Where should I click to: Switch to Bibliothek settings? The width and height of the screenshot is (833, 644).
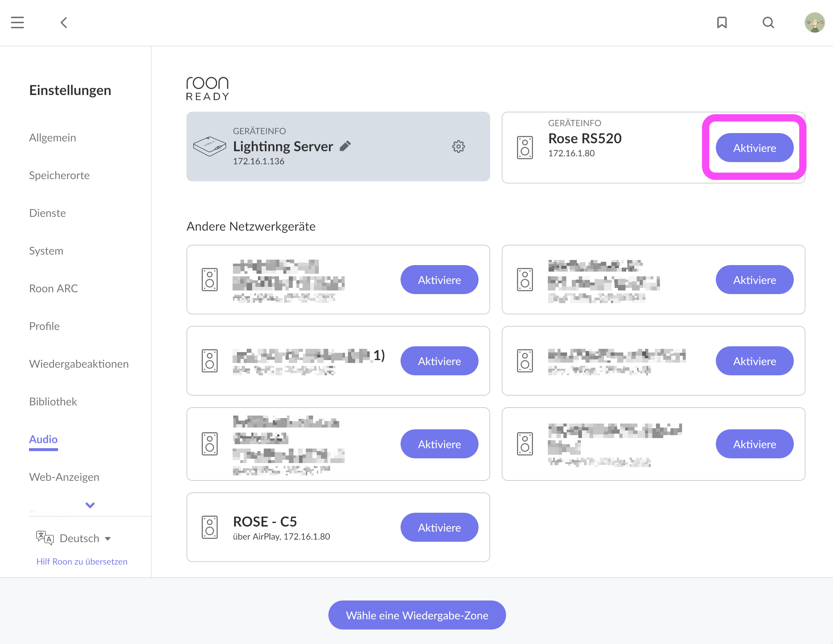click(x=53, y=402)
